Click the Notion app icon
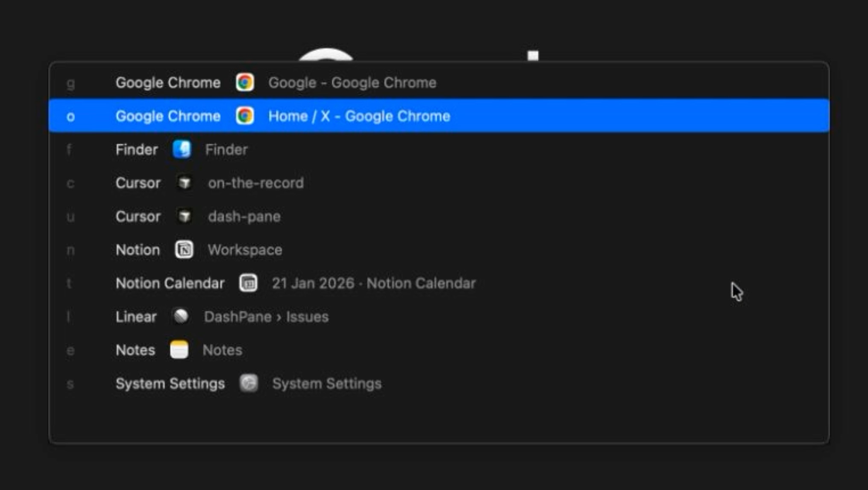 (184, 250)
